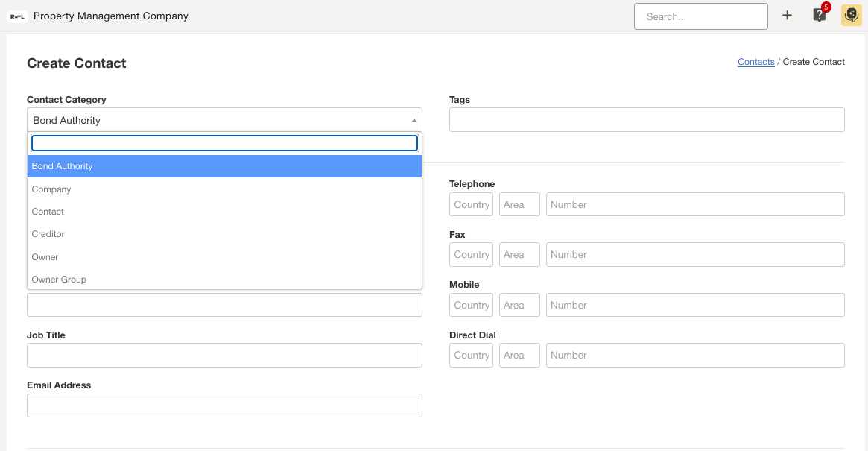Open the help notifications icon
Image resolution: width=868 pixels, height=451 pixels.
[819, 16]
